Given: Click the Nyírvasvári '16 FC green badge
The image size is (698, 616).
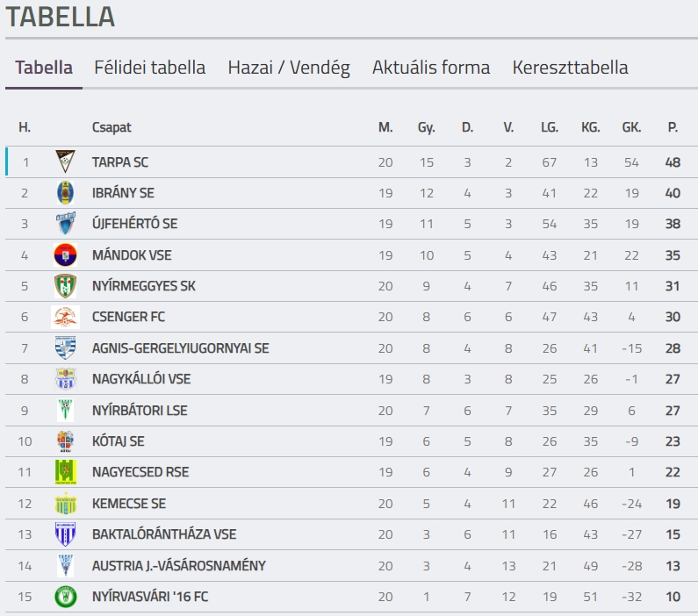Looking at the screenshot, I should 66,597.
